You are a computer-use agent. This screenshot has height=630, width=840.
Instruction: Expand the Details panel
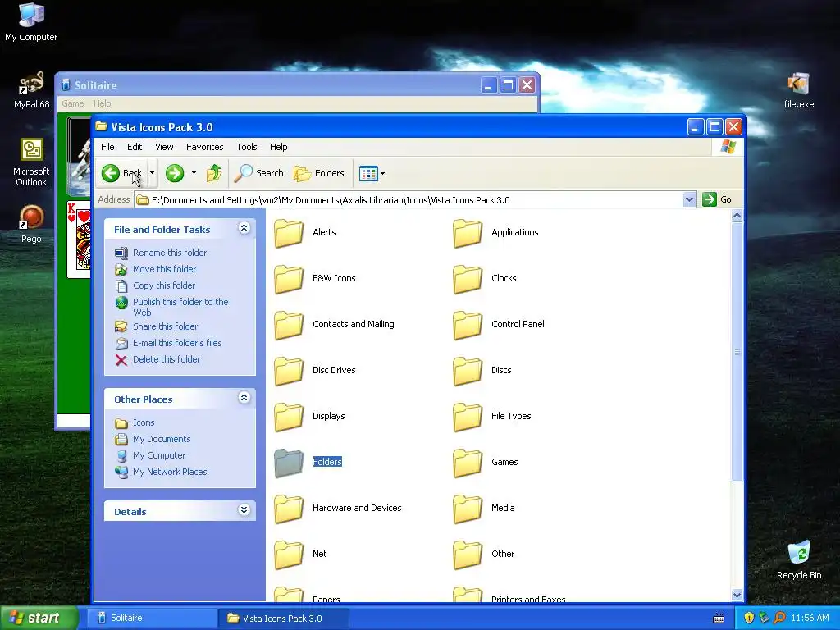244,510
